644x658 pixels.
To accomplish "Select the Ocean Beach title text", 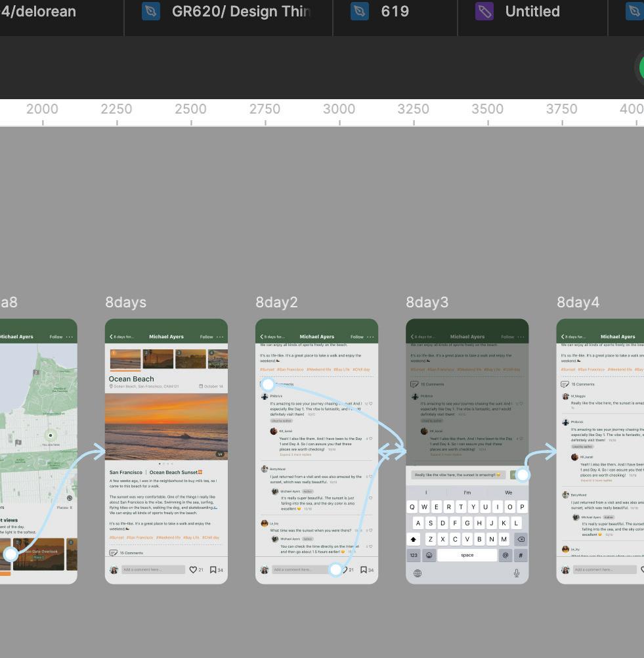I will point(131,379).
